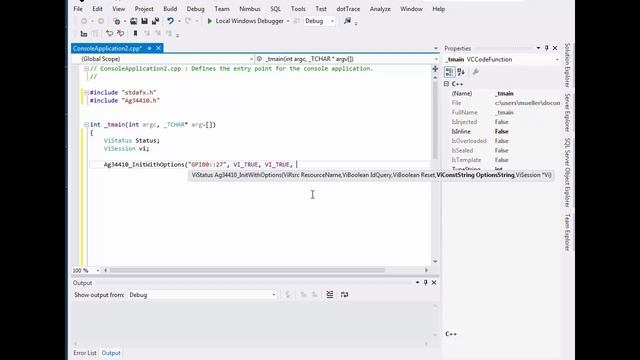Click the Redo toolbar icon
Screen dimensions: 640x360
[188, 21]
